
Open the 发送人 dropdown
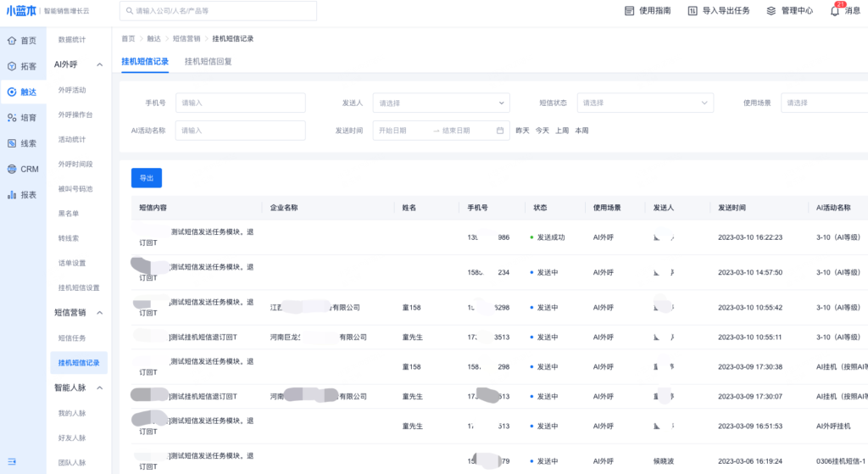point(441,103)
